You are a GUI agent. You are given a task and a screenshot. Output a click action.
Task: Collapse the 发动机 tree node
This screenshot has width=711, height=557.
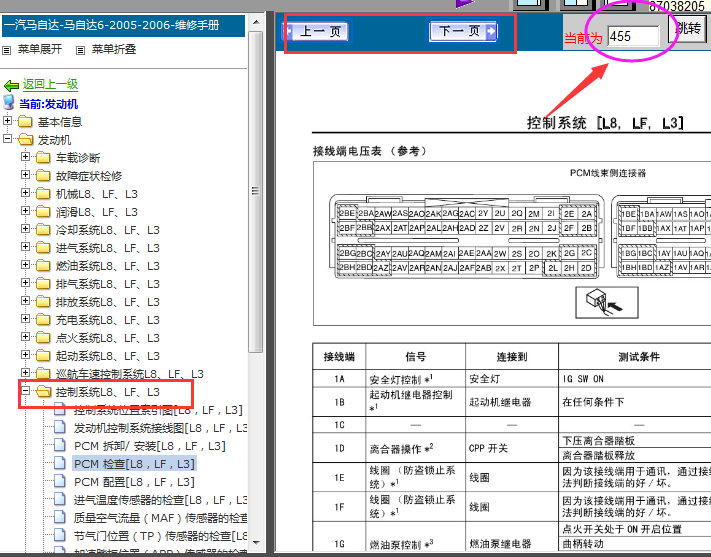pos(7,139)
